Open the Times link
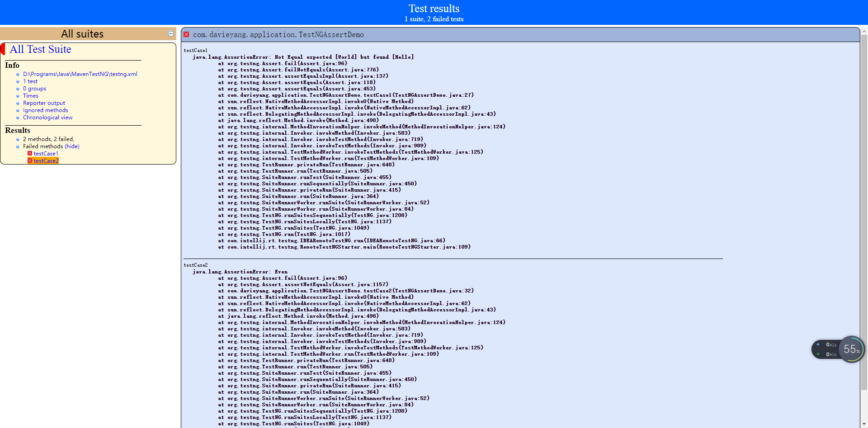This screenshot has width=868, height=428. pyautogui.click(x=31, y=96)
